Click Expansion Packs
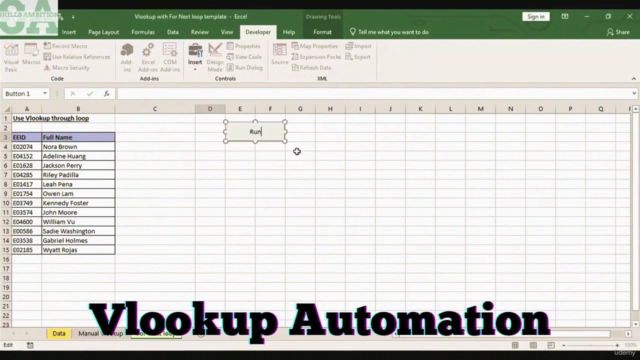Viewport: 640px width, 360px height. click(x=316, y=57)
